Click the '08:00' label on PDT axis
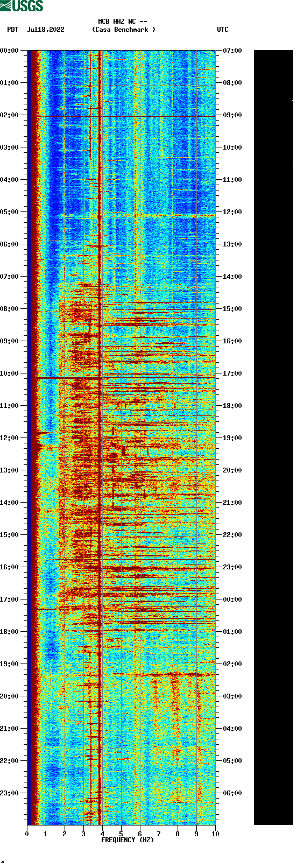 tap(9, 309)
